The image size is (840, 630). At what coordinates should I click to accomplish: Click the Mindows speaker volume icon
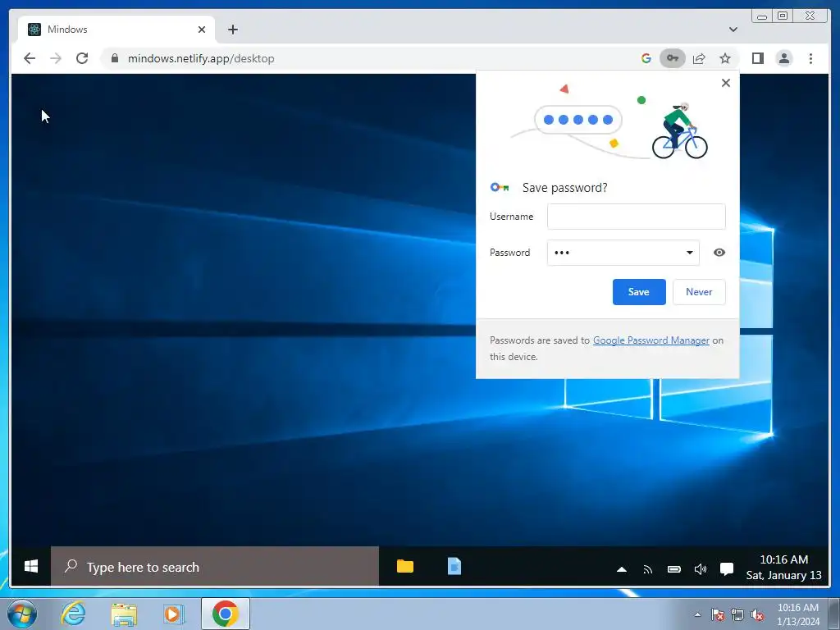701,569
